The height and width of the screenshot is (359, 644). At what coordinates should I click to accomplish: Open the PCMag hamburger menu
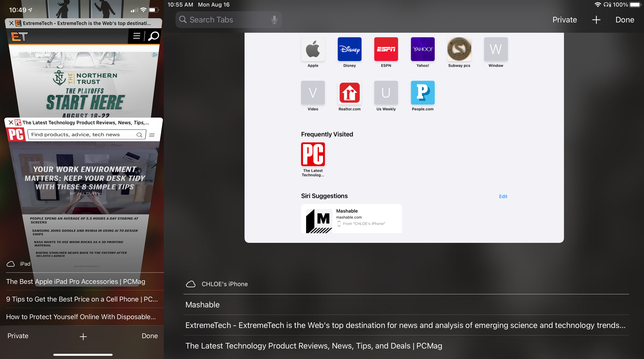coord(152,135)
